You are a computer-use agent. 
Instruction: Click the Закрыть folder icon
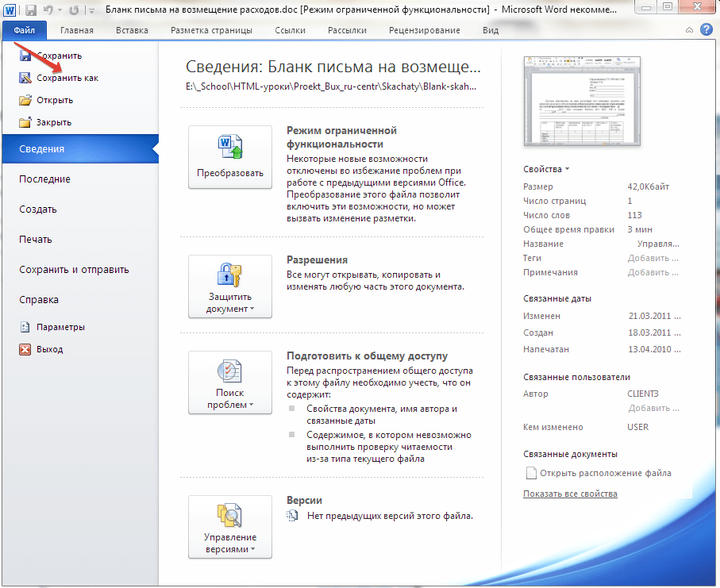[25, 122]
